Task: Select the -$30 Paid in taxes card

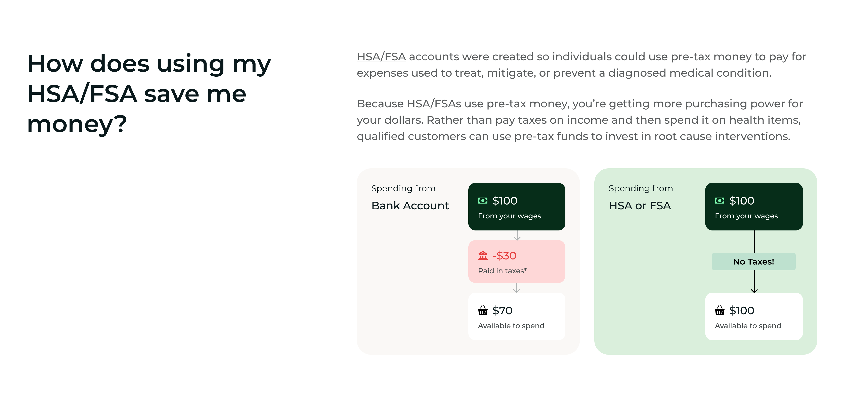Action: point(517,262)
